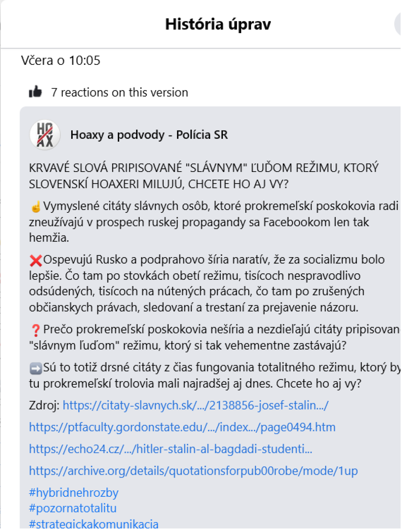
Task: Select the #pozornatotalitu hashtag
Action: (73, 508)
